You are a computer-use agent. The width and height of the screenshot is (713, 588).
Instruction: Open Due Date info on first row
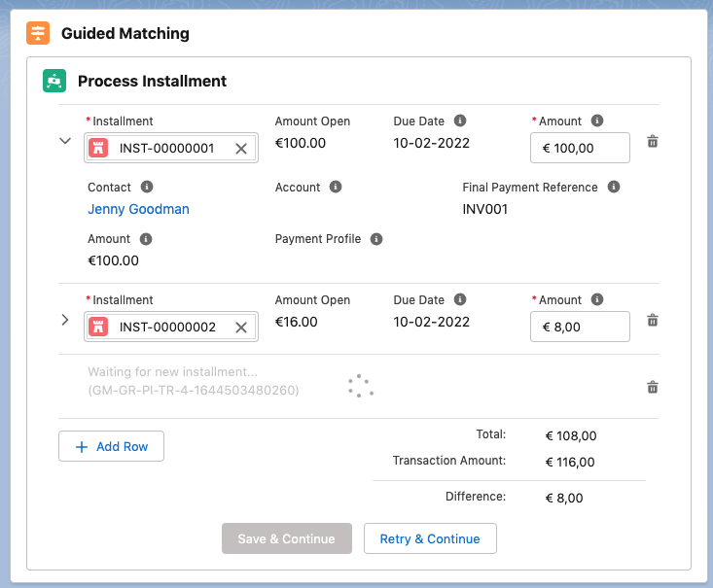point(460,121)
